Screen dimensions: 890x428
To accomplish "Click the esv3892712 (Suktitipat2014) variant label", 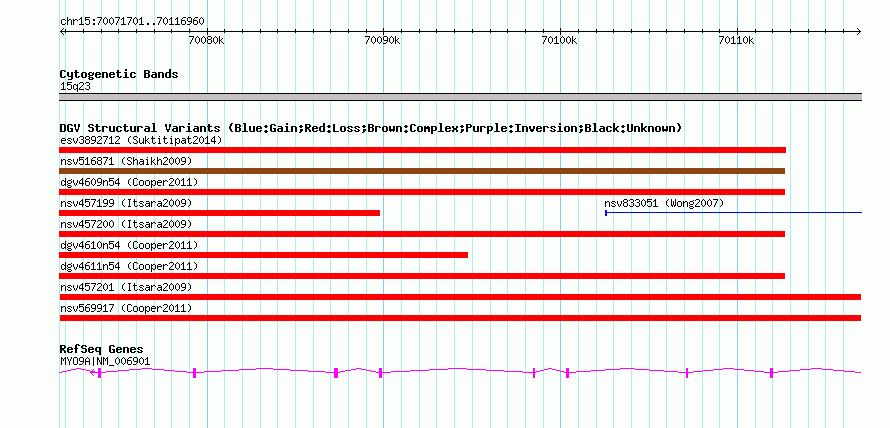I will (x=141, y=140).
